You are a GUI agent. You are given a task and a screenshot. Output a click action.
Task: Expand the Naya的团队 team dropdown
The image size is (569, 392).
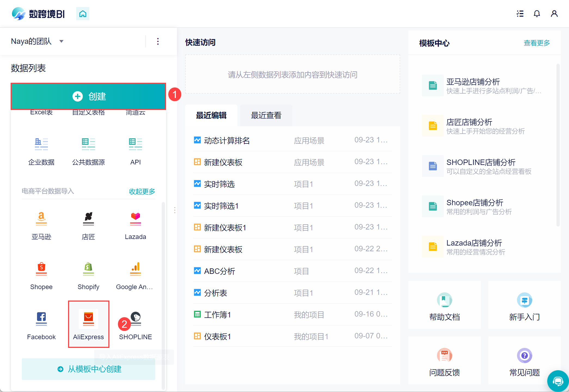click(x=37, y=41)
